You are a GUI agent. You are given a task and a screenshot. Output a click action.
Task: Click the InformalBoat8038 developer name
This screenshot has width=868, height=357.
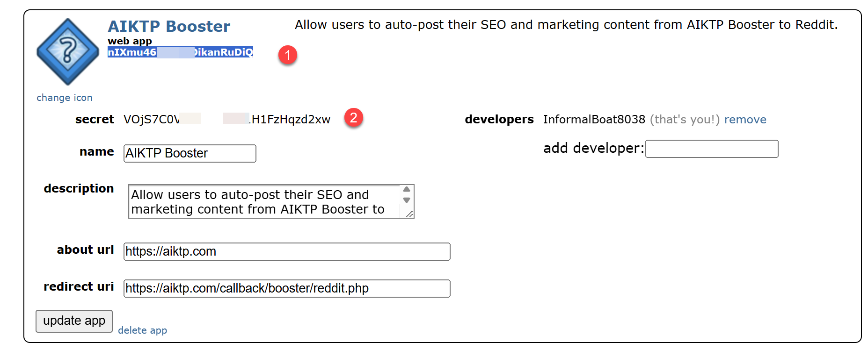pyautogui.click(x=594, y=120)
